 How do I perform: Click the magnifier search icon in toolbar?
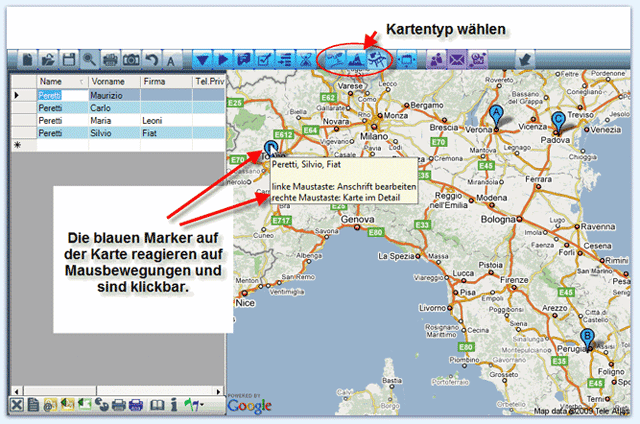(88, 60)
